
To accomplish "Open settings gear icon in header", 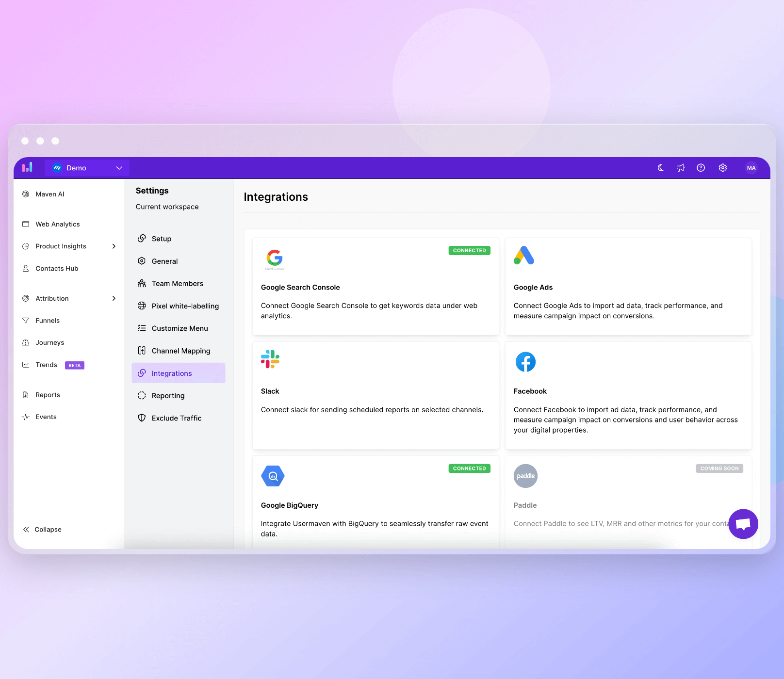I will 723,168.
